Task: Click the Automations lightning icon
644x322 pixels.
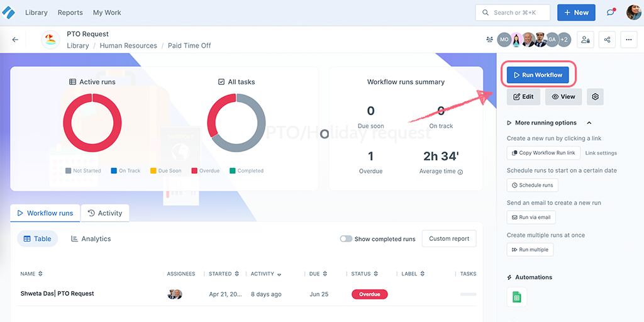Action: point(509,277)
